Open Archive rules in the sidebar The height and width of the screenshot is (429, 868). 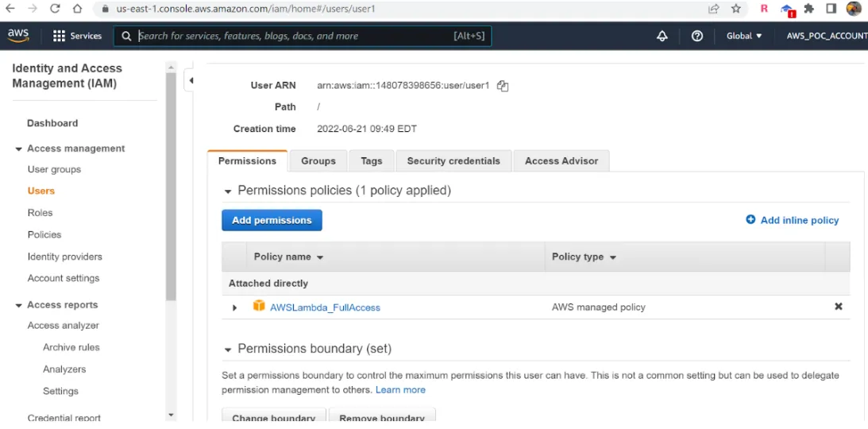pos(71,348)
